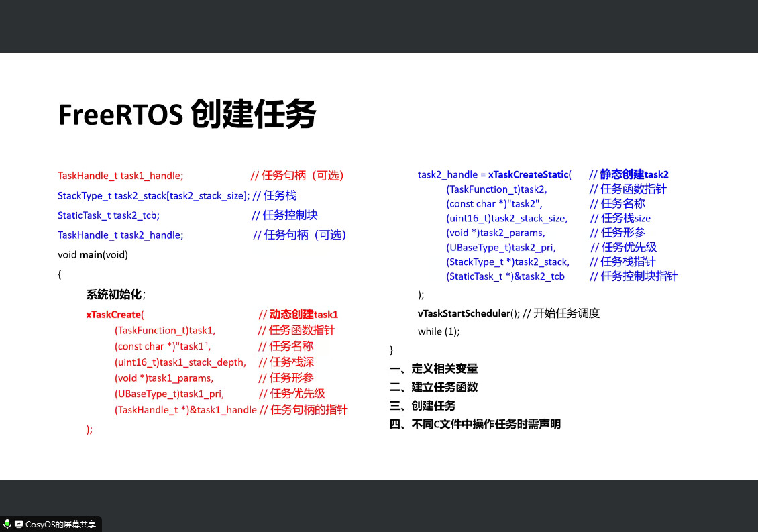Screen dimensions: 758x532
Task: Click 'StaticTask_t task2_tcb;' line
Action: pyautogui.click(x=108, y=215)
